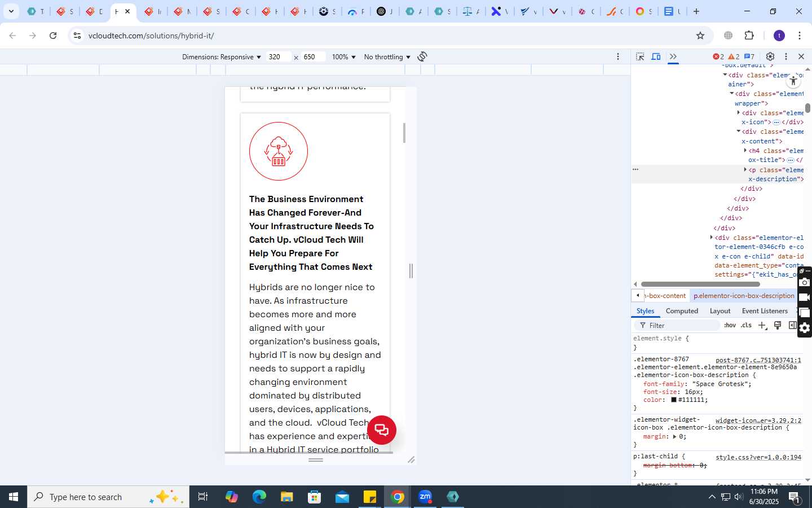The width and height of the screenshot is (812, 508).
Task: Select the box-content breadcrumb item
Action: pyautogui.click(x=666, y=296)
